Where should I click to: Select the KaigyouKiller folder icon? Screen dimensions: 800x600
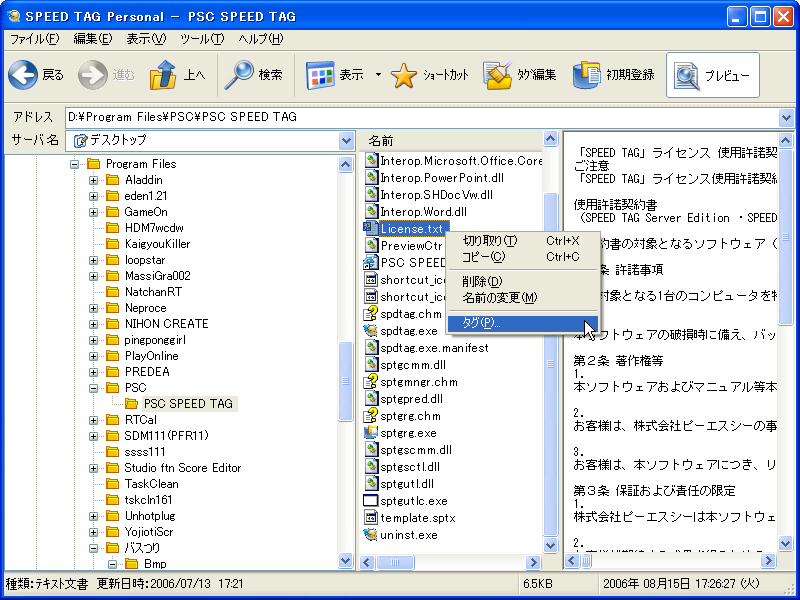[113, 244]
